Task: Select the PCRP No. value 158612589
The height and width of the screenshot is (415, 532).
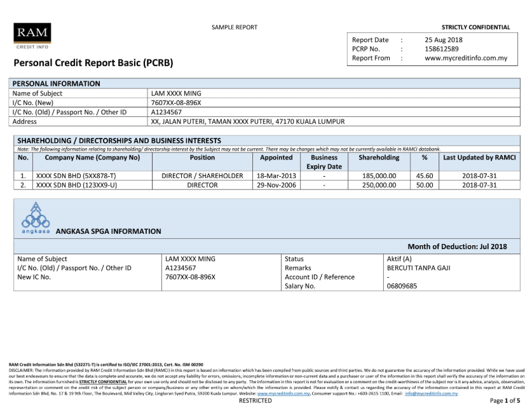Action: (x=442, y=49)
